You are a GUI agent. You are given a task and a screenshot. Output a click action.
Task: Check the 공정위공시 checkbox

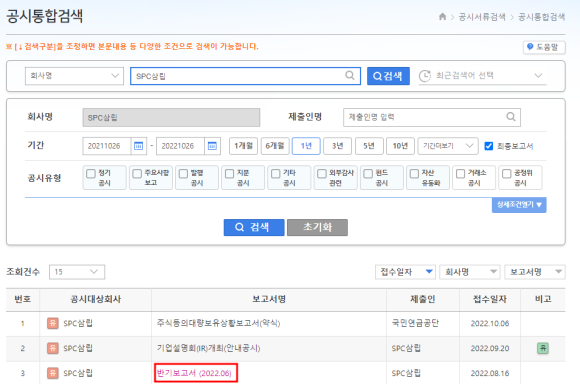pyautogui.click(x=506, y=173)
